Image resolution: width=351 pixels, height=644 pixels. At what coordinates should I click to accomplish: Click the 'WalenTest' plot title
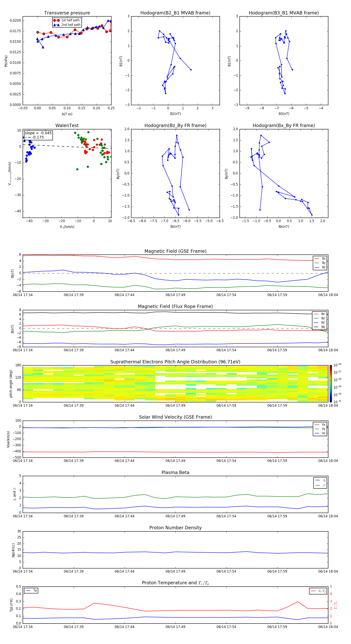tap(67, 125)
